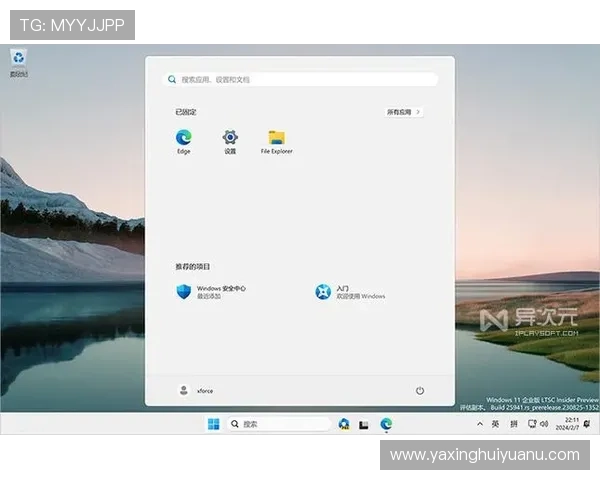Open clock showing 22:11 2024/2/7

[x=567, y=424]
